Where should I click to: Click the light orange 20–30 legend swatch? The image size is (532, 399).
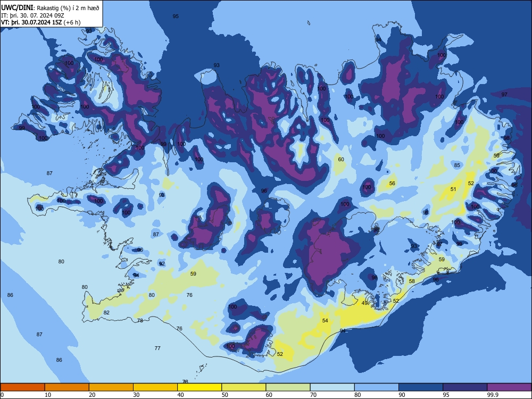tap(111, 387)
